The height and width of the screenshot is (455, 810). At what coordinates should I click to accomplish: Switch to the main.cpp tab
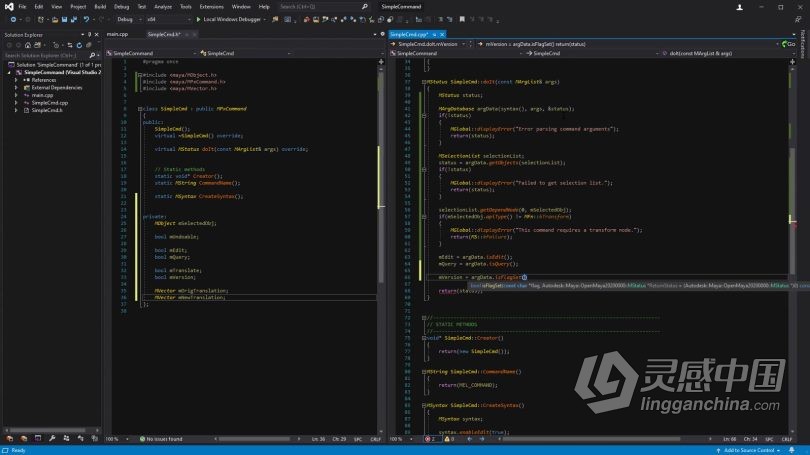click(x=117, y=35)
